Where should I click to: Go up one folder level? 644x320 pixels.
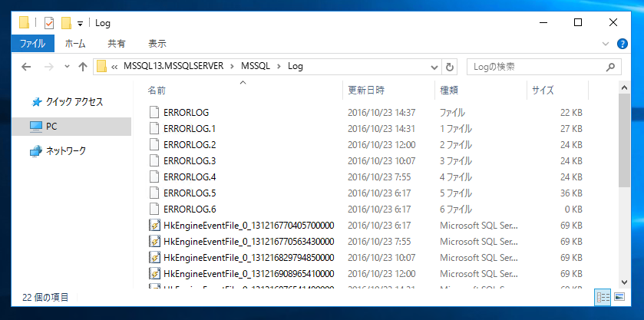coord(83,67)
